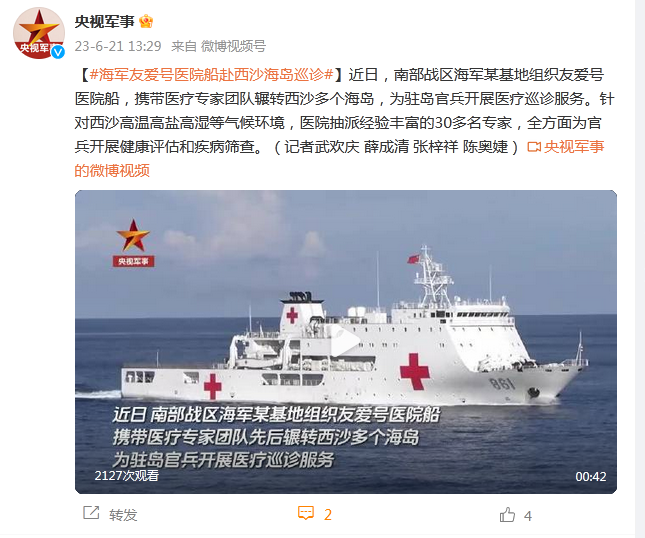Click the hospital ship video thumbnail

tap(346, 342)
